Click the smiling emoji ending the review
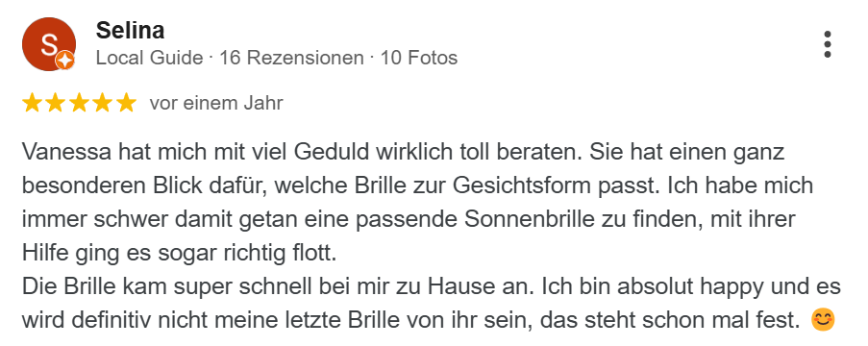 click(x=823, y=320)
